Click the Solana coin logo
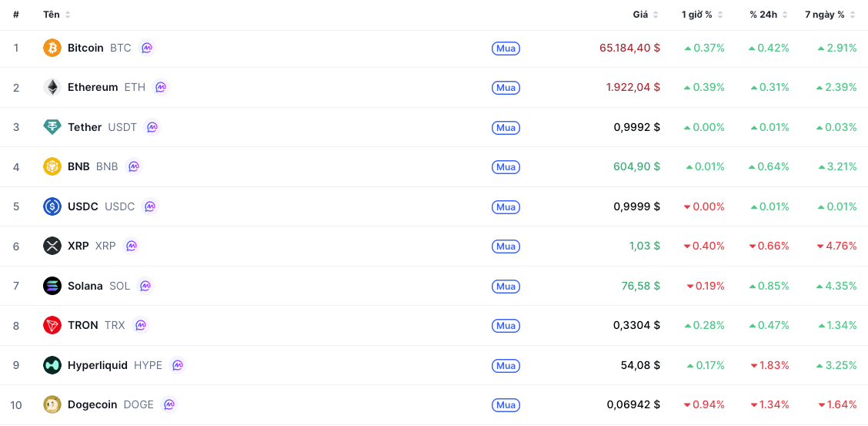 tap(52, 286)
